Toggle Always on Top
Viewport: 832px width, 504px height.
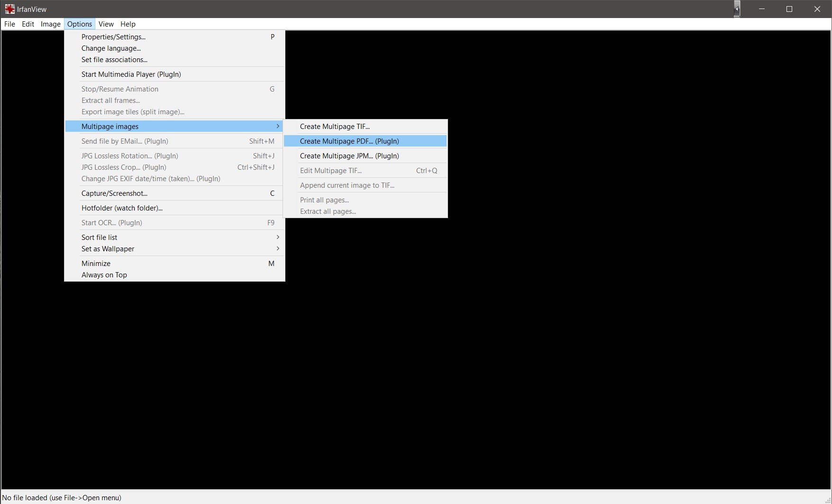click(175, 275)
